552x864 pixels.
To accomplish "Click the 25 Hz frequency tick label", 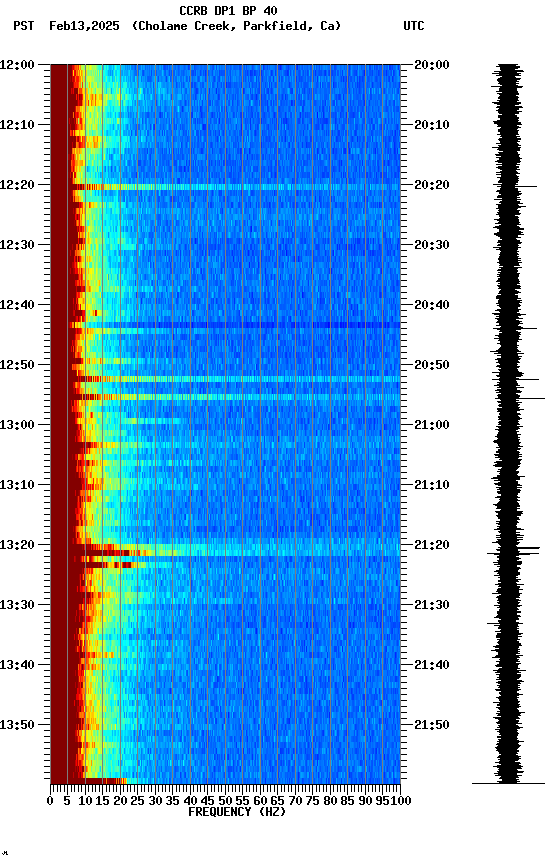I will (x=137, y=802).
